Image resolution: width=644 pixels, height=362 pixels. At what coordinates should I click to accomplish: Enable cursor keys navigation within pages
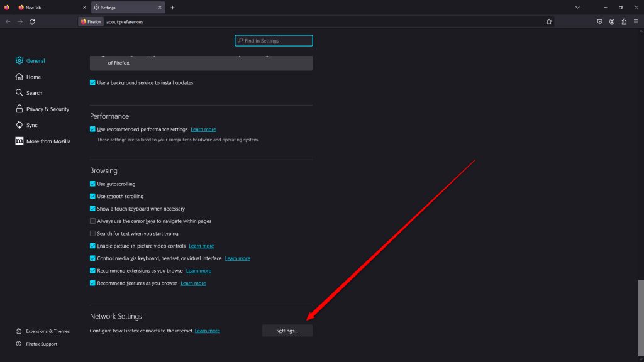tap(92, 221)
